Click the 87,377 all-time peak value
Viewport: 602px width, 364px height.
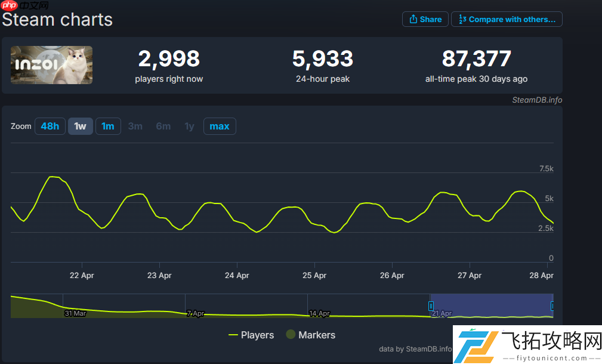[x=477, y=58]
